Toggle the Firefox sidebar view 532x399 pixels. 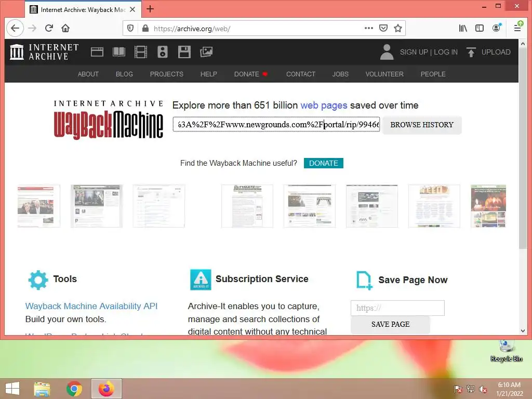pos(480,28)
